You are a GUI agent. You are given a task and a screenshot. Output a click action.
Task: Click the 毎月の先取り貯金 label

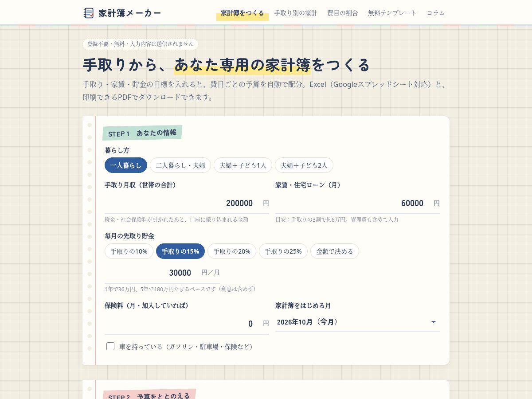point(129,236)
